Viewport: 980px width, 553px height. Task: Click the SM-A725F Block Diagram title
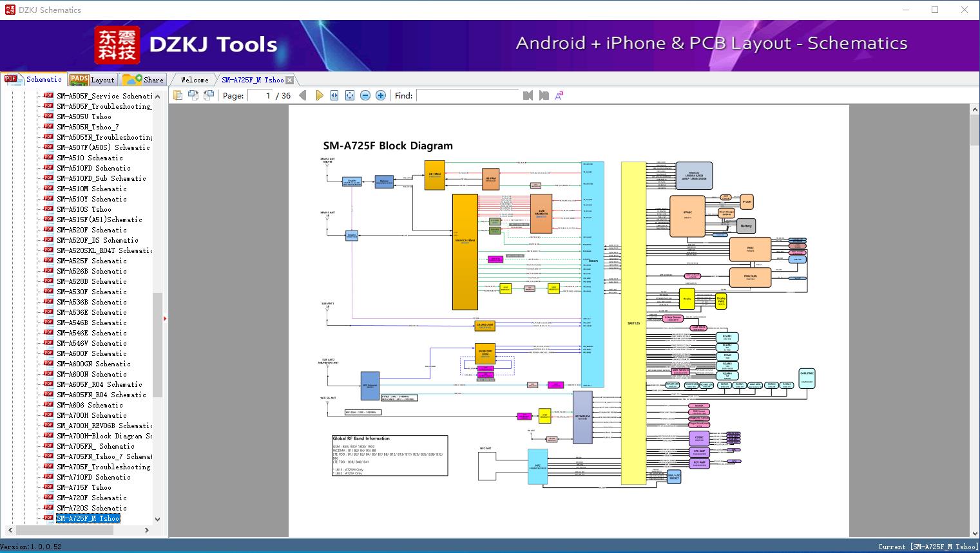(388, 145)
